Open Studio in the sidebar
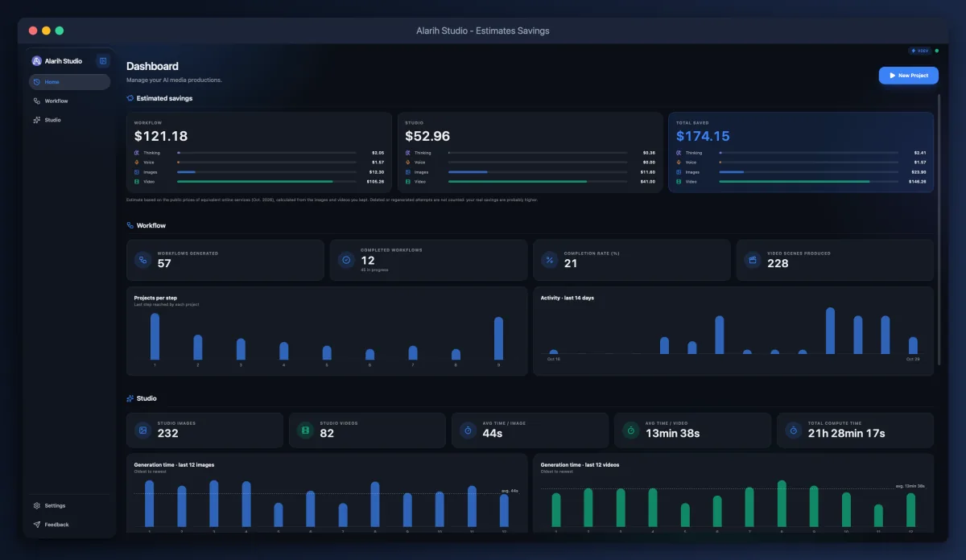The image size is (966, 560). pos(69,120)
